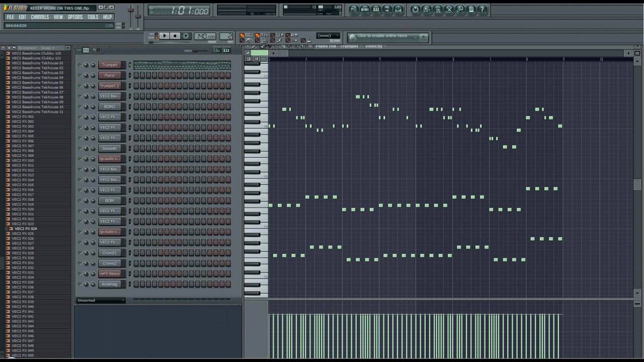Open the (none) pattern selector dropdown
The image size is (644, 362).
(328, 35)
